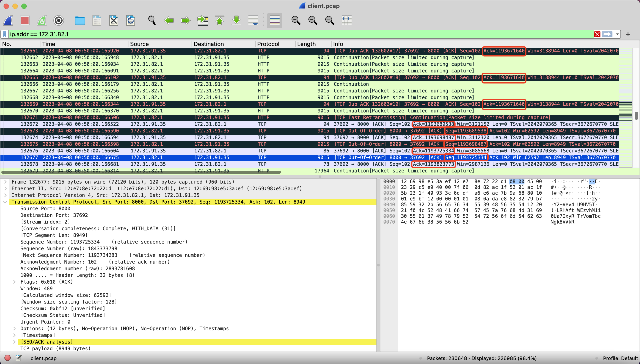Toggle auto-scroll during live capture

pyautogui.click(x=253, y=20)
